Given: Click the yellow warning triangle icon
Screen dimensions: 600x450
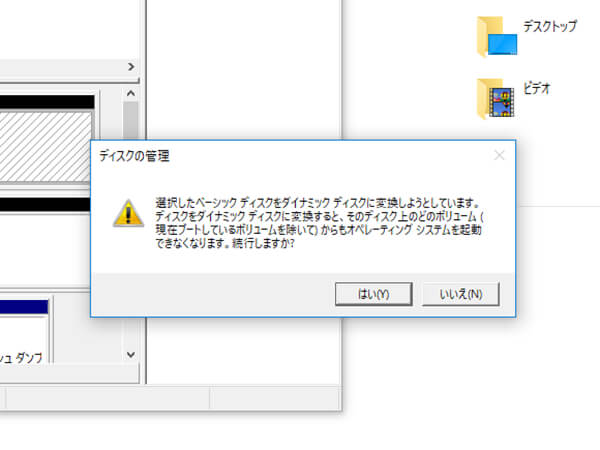Looking at the screenshot, I should click(x=128, y=213).
